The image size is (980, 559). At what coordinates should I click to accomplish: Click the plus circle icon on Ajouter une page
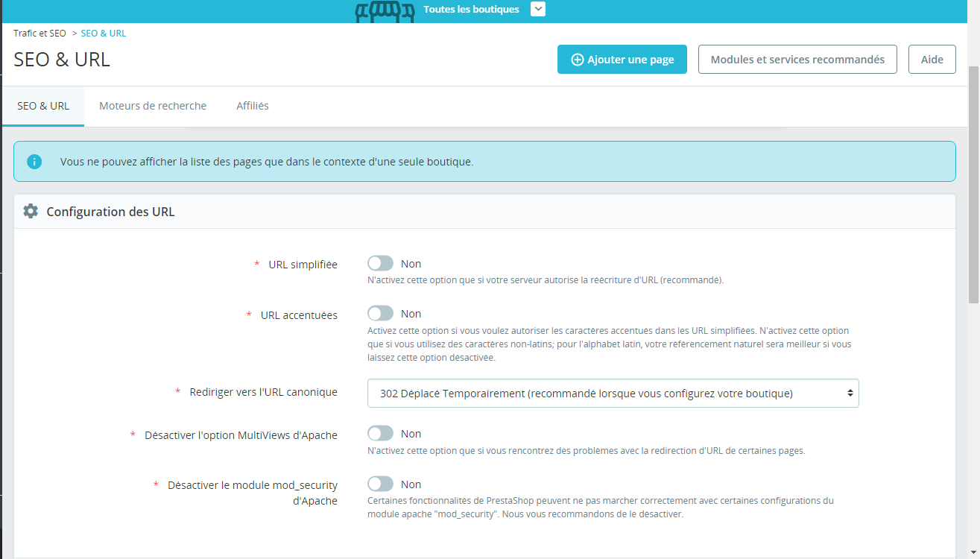(x=577, y=60)
